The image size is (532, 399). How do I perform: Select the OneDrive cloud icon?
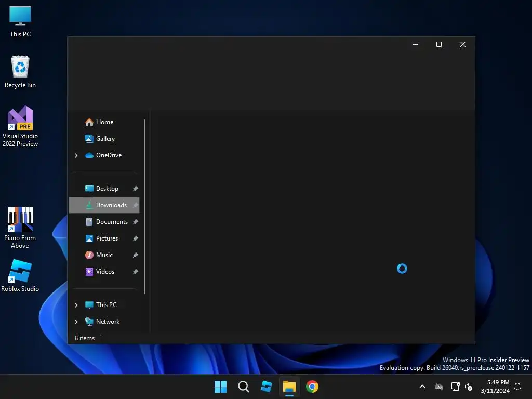(89, 155)
